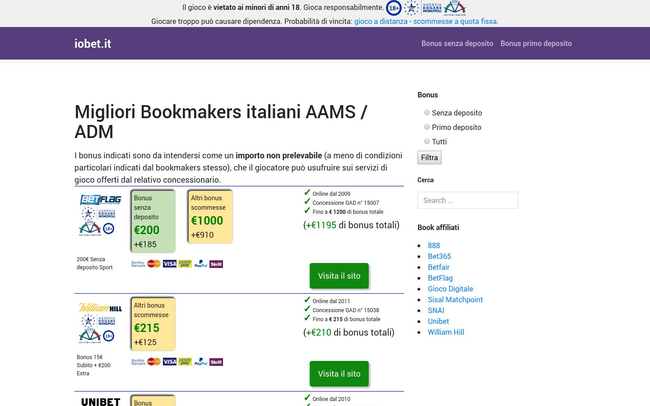Click the Skrill icon in the BetFlag row
The height and width of the screenshot is (406, 650).
216,264
